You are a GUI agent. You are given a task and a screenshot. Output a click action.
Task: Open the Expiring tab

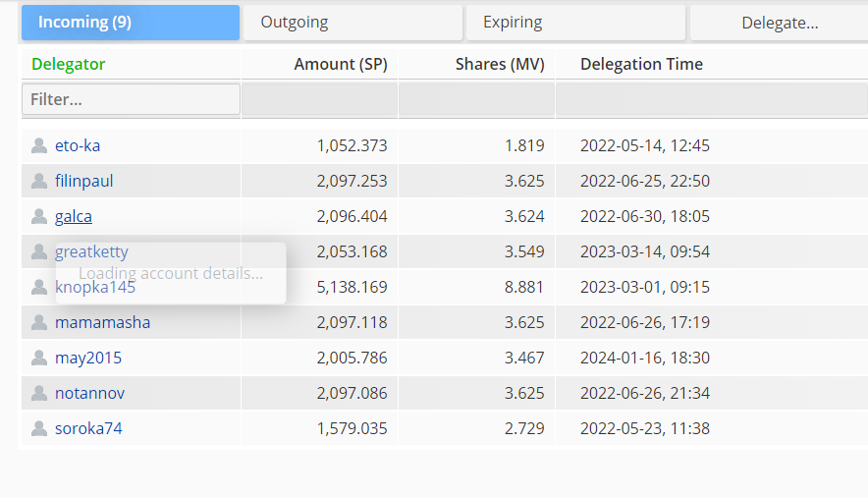(575, 23)
